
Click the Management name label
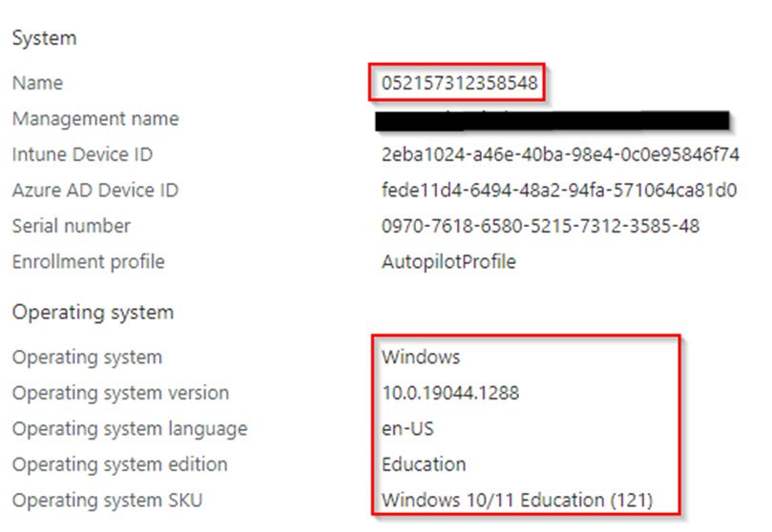[x=95, y=119]
